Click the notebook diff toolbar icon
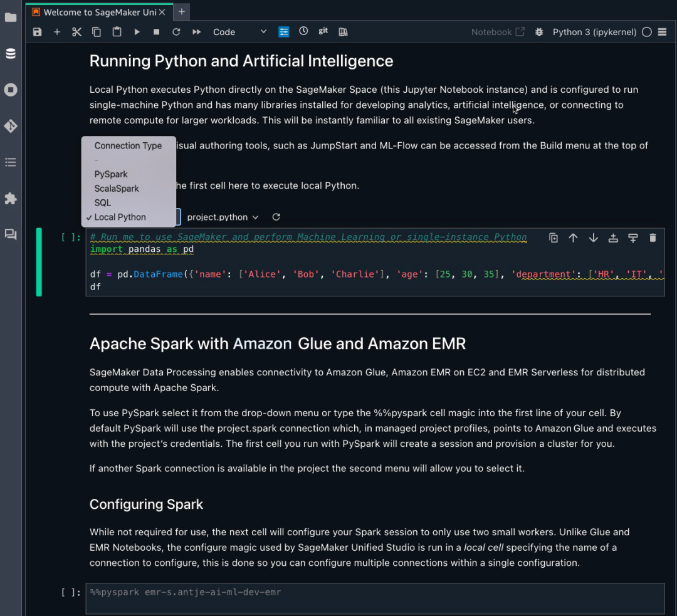The height and width of the screenshot is (616, 677). (344, 32)
